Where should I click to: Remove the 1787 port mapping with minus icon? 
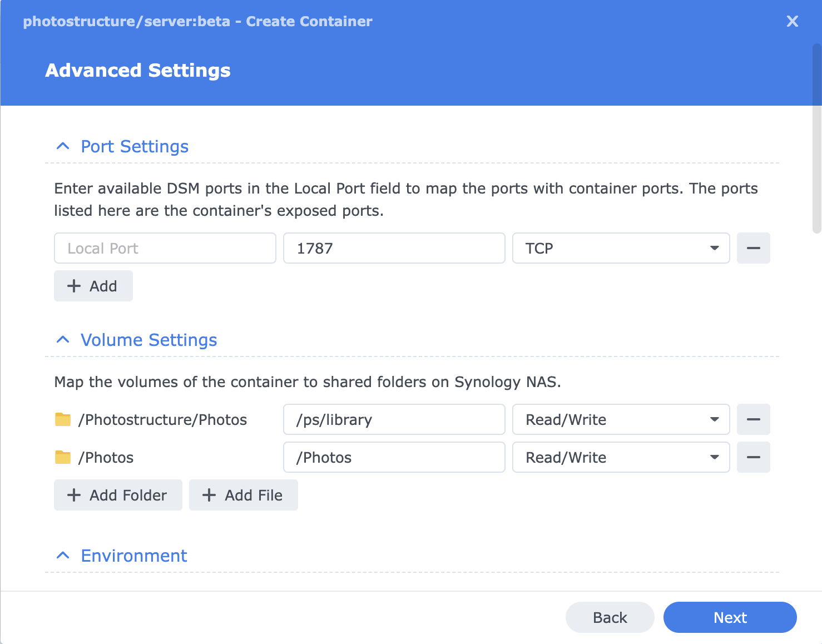point(753,248)
